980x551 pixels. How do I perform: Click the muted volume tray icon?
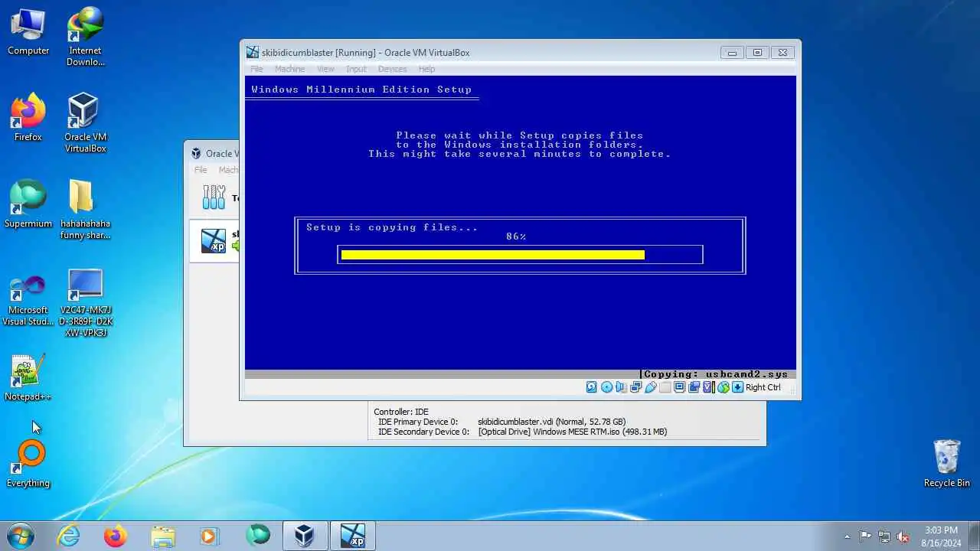pos(903,536)
